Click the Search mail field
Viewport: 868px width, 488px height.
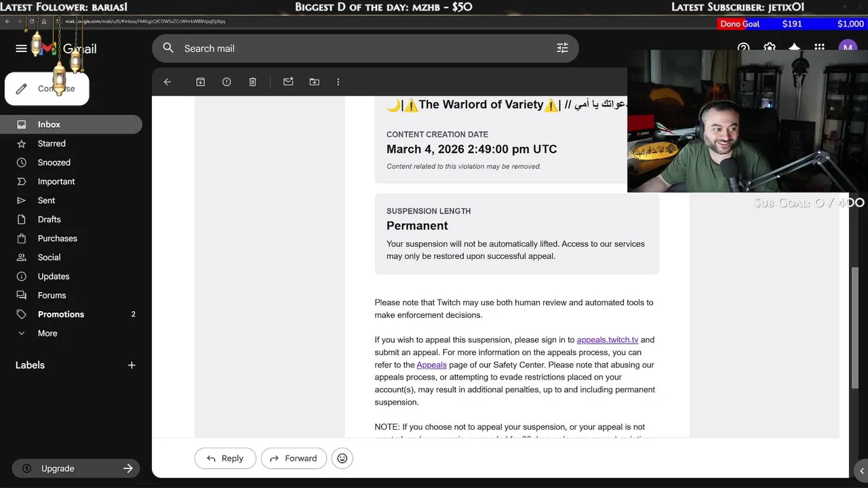point(365,49)
